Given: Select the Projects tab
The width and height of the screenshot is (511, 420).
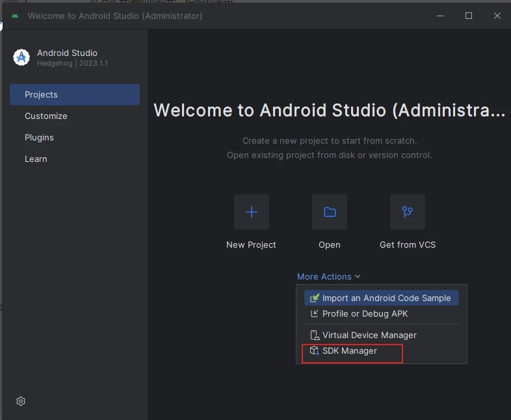Looking at the screenshot, I should pos(75,94).
